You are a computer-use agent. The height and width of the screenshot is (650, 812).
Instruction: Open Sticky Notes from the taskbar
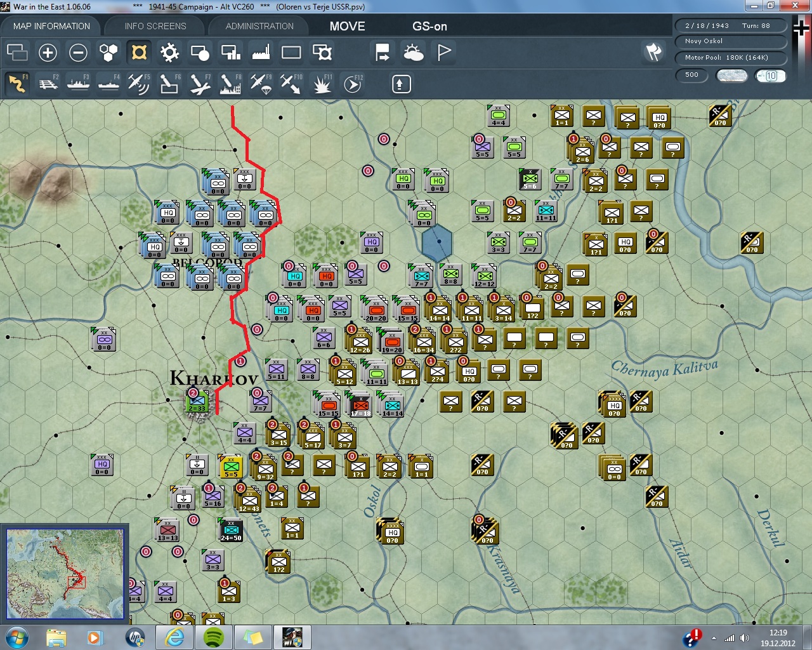click(253, 637)
